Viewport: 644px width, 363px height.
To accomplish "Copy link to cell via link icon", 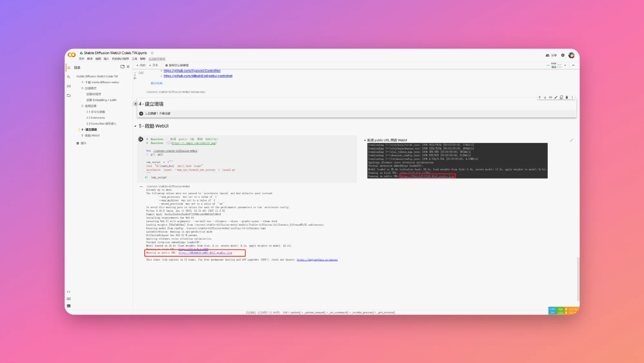I will click(551, 97).
